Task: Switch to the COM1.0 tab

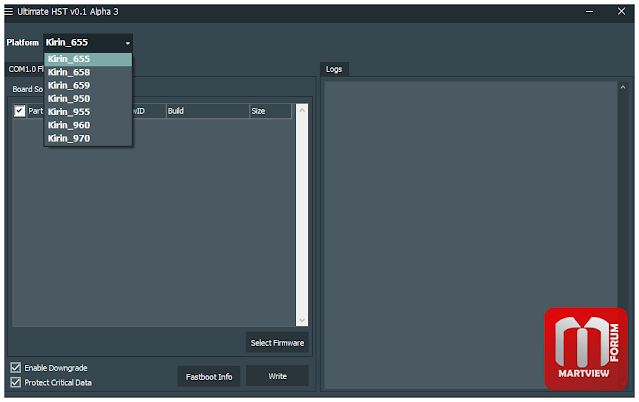Action: [x=25, y=69]
